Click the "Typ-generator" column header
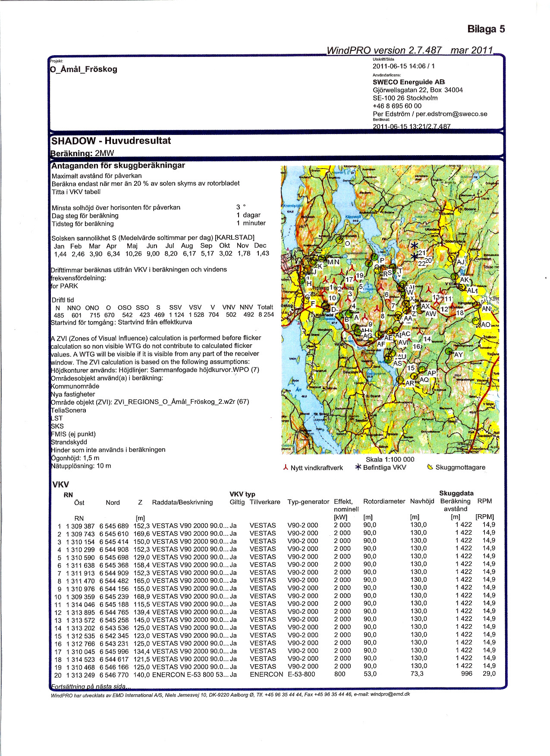 point(308,502)
